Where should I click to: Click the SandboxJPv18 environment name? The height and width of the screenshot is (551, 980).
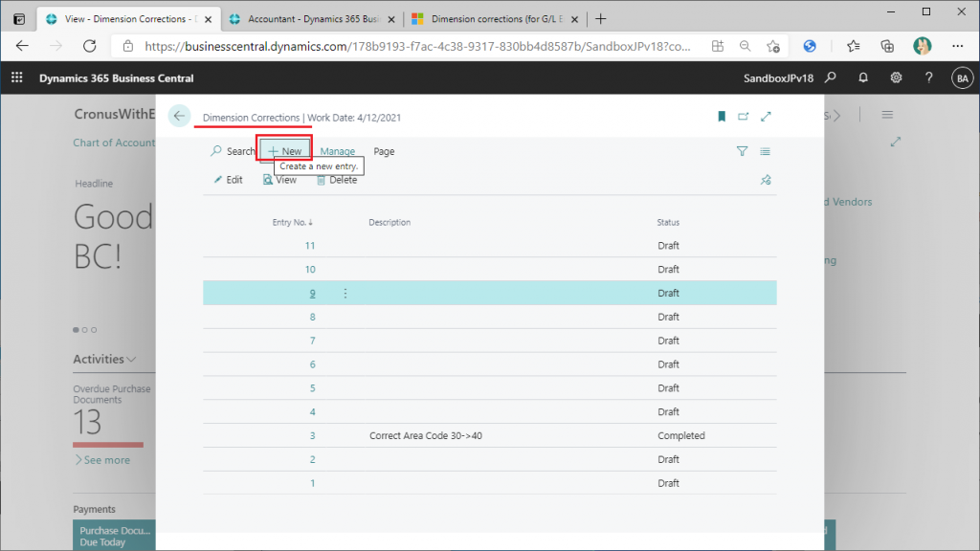pyautogui.click(x=779, y=78)
